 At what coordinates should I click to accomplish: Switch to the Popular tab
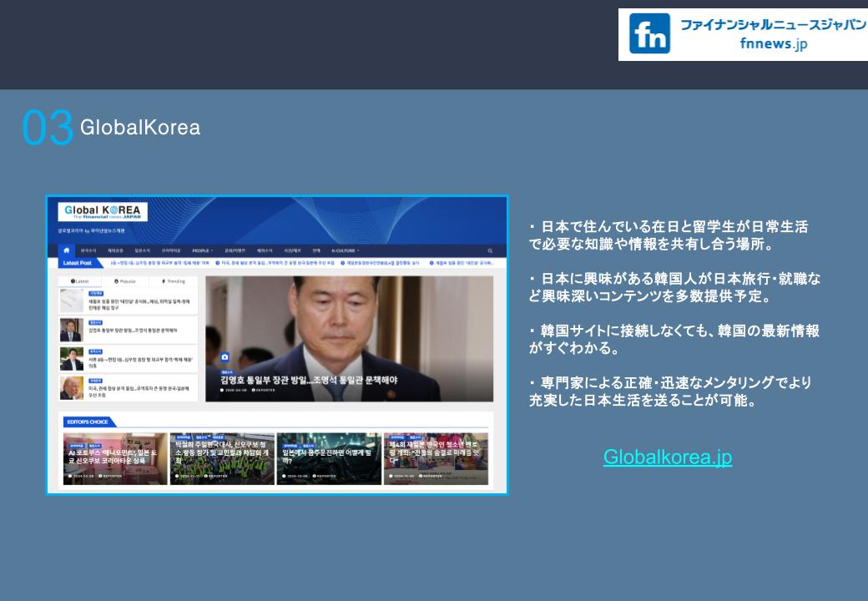128,281
